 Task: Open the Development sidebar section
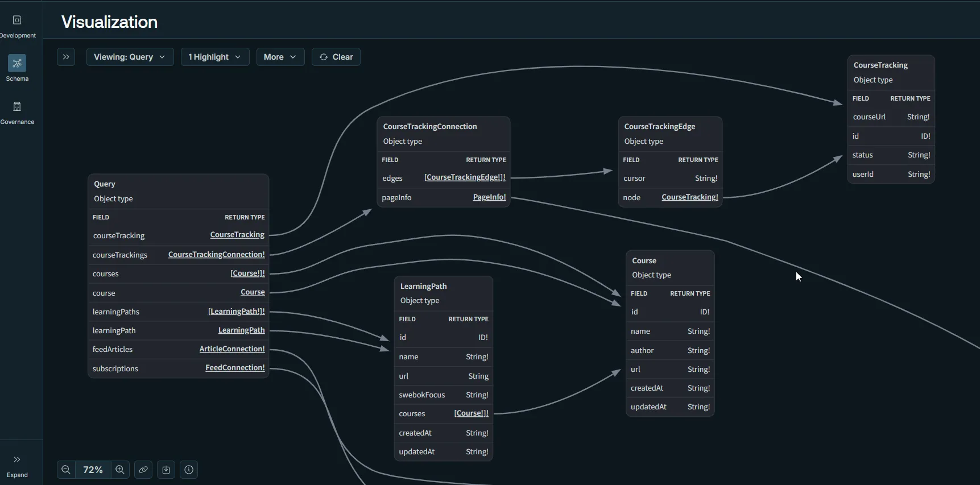point(17,27)
